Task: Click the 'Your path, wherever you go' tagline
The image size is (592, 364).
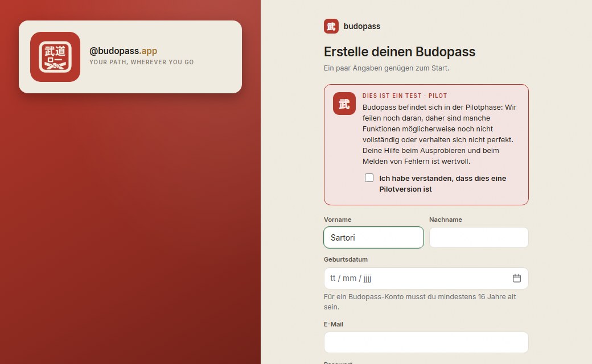Action: tap(142, 62)
